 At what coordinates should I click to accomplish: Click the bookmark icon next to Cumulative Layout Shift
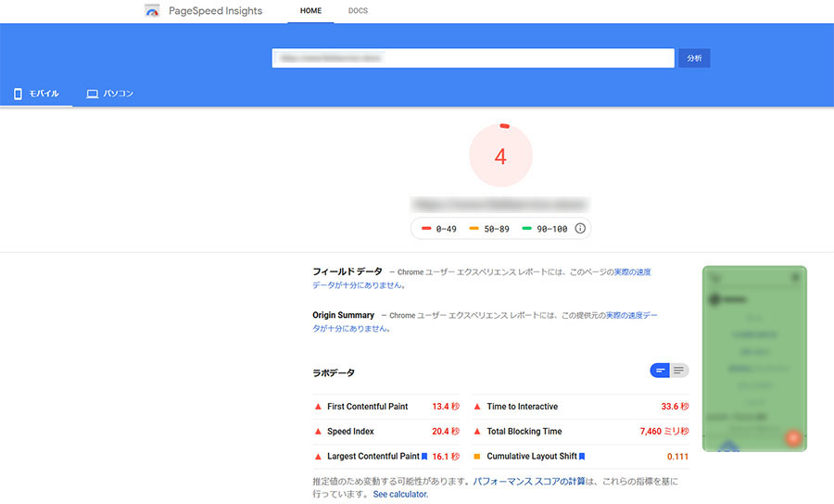(582, 457)
